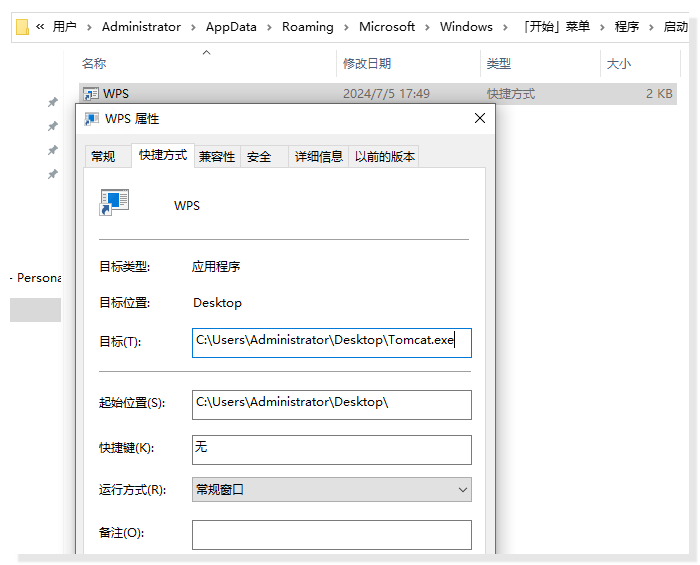Open the 运行方式 dropdown list

point(331,490)
